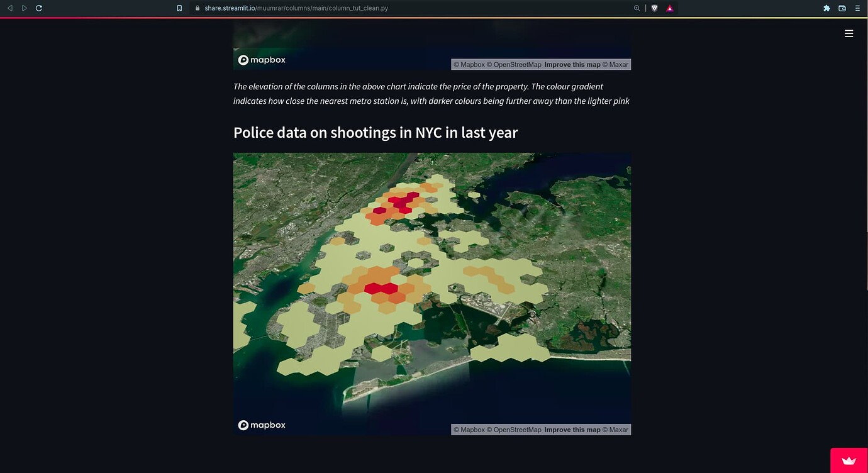Click the Mapbox logo on the shootings map
868x473 pixels.
coord(261,425)
